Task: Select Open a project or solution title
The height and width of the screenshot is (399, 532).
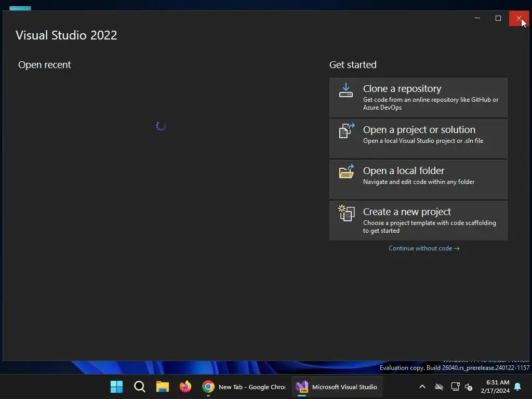Action: (419, 129)
